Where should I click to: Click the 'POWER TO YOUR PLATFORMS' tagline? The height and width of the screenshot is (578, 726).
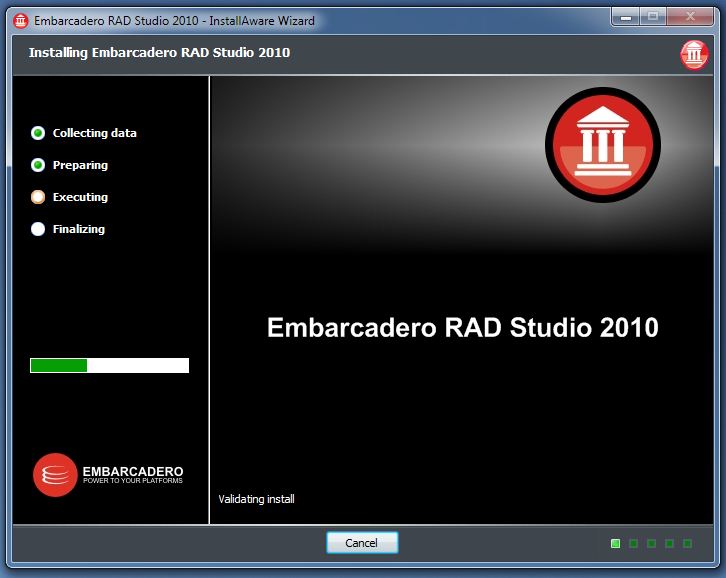point(133,481)
